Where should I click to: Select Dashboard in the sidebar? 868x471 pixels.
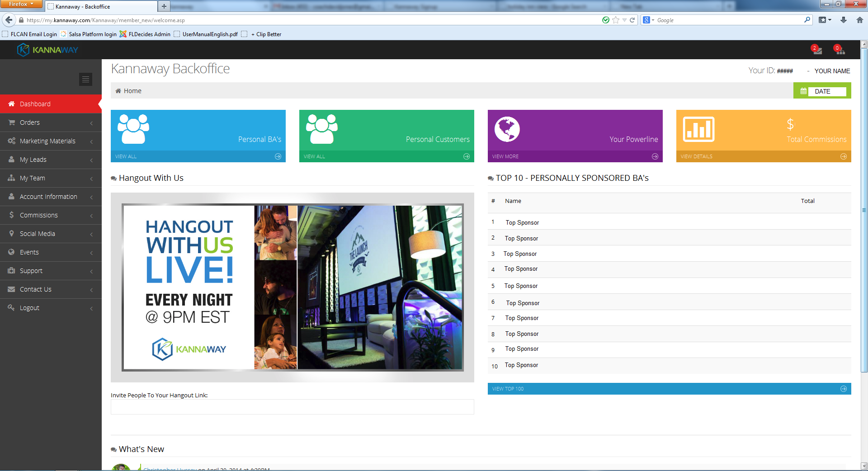(x=51, y=104)
